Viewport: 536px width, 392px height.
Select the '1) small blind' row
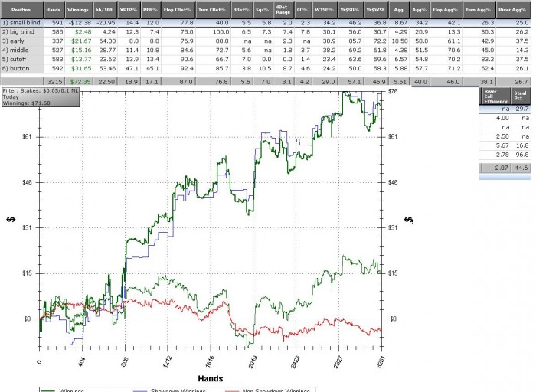pos(265,22)
